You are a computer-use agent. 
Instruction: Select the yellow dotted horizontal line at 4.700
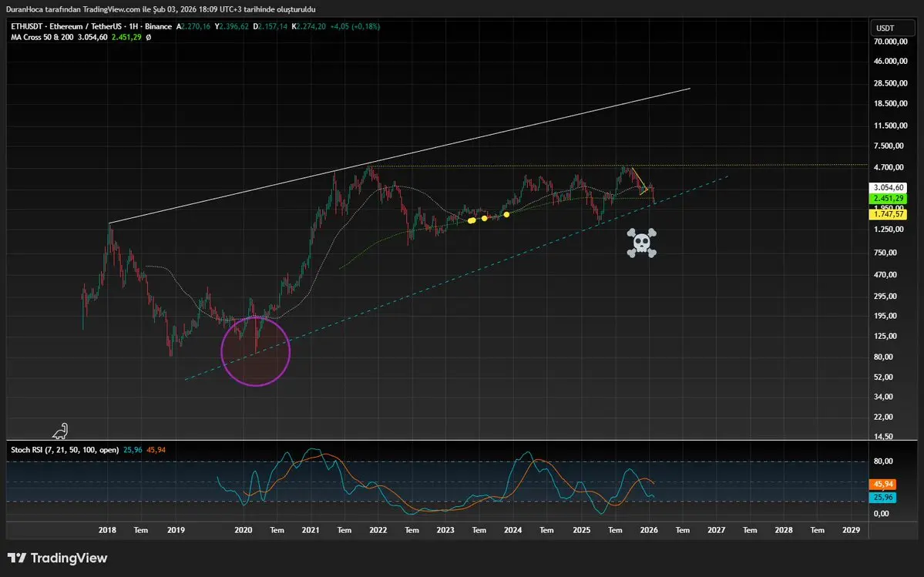click(x=619, y=166)
